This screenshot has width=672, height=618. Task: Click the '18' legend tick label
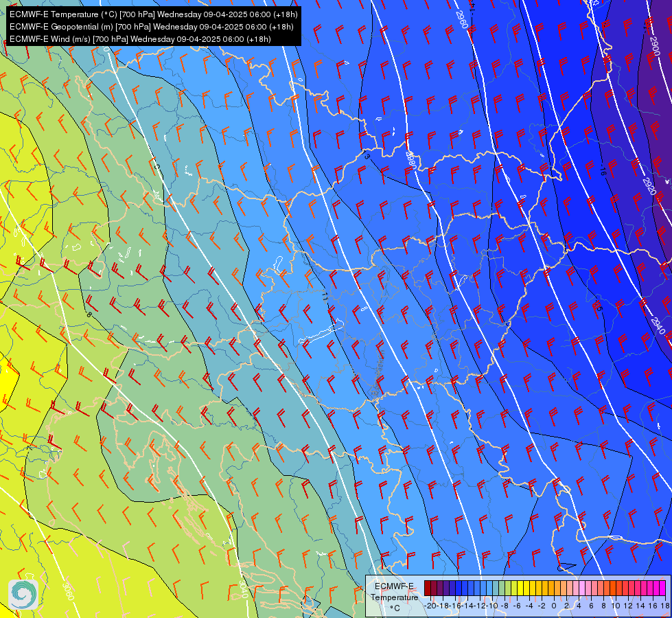664,606
